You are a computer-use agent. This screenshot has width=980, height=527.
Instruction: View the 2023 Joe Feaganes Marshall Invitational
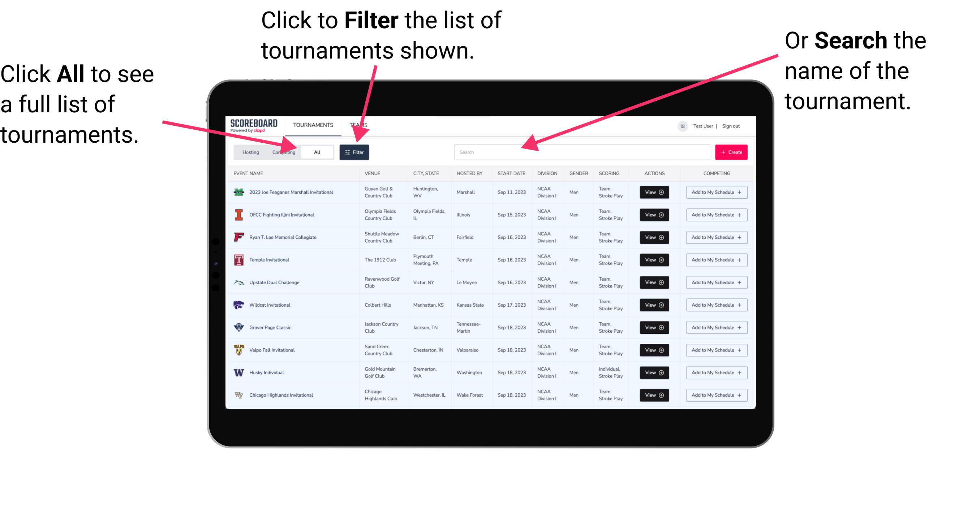tap(653, 192)
